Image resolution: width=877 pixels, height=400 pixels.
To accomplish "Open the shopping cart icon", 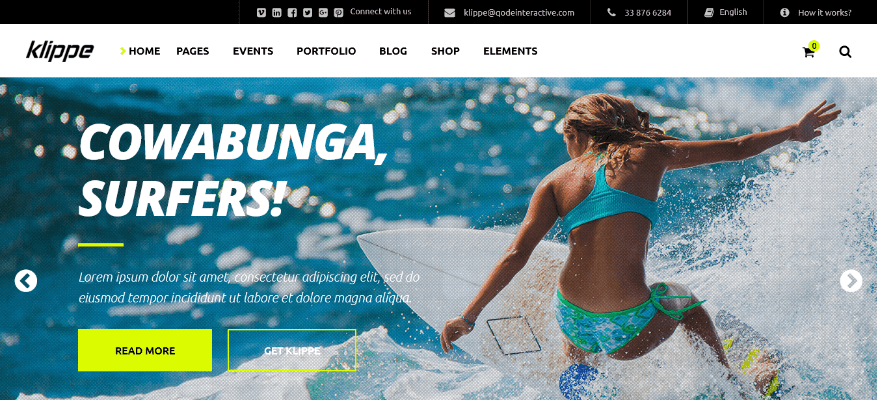I will pos(810,50).
